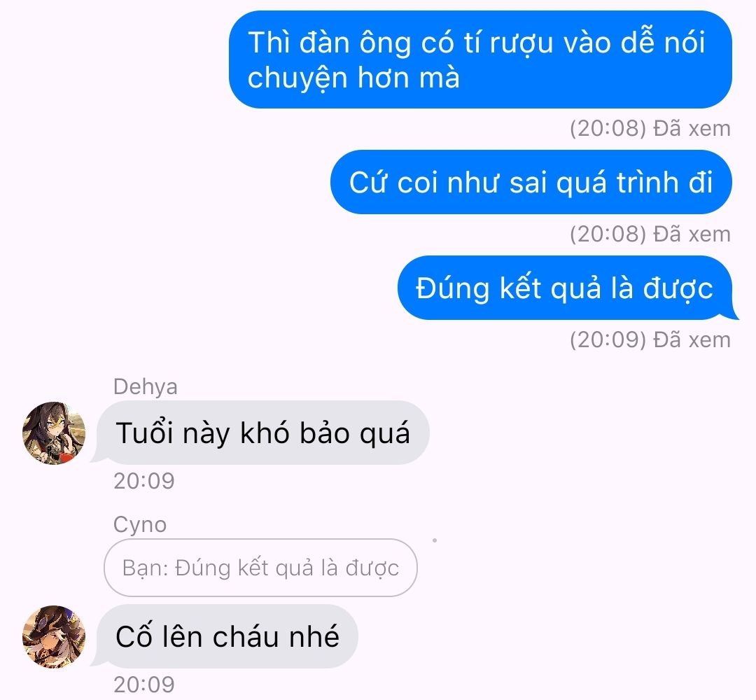Open Cyno's profile avatar
This screenshot has width=756, height=700.
tap(54, 637)
